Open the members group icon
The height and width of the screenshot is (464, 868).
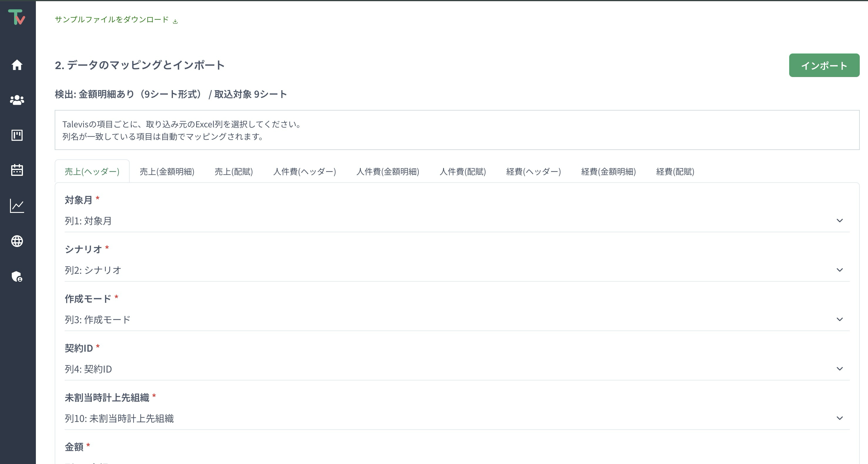17,100
